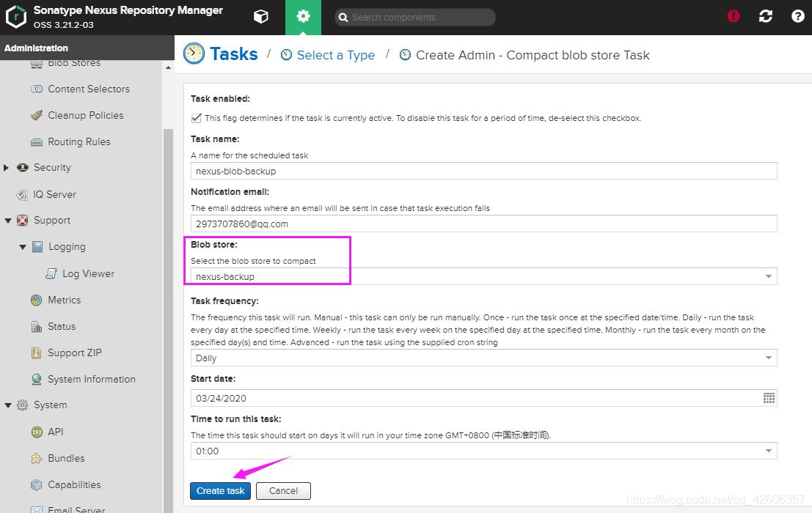
Task: Open Routing Rules menu item
Action: pos(79,141)
